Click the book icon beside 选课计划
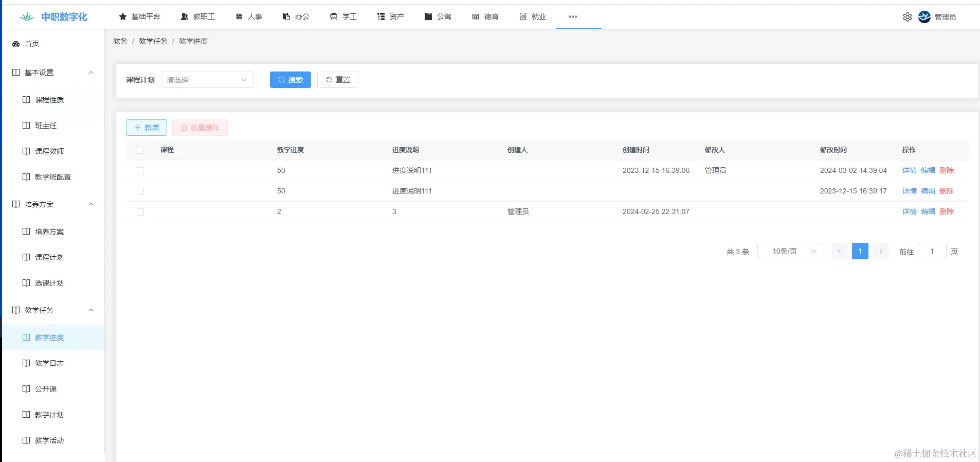This screenshot has height=462, width=980. coord(26,283)
